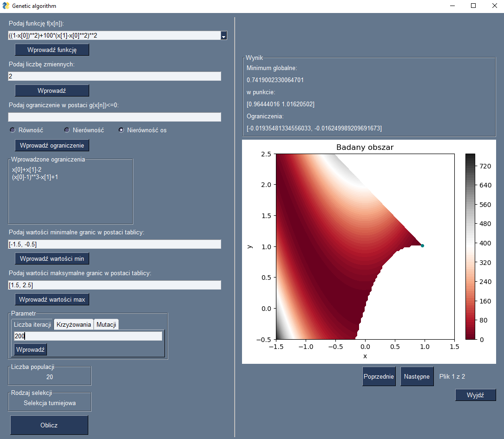This screenshot has width=504, height=439.
Task: Click the population value 20
Action: [x=50, y=377]
